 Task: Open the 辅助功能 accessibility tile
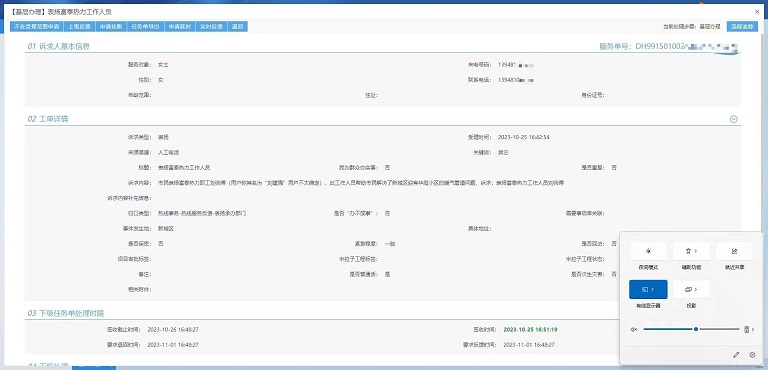click(691, 251)
